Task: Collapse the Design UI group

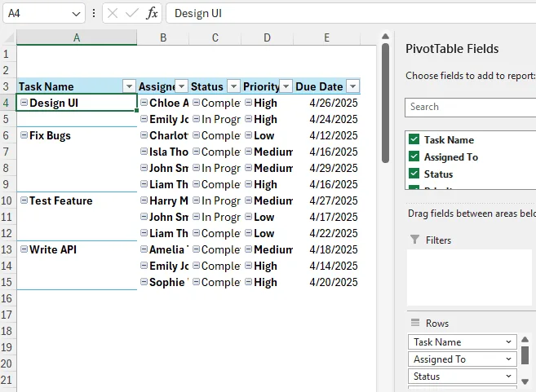Action: 24,103
